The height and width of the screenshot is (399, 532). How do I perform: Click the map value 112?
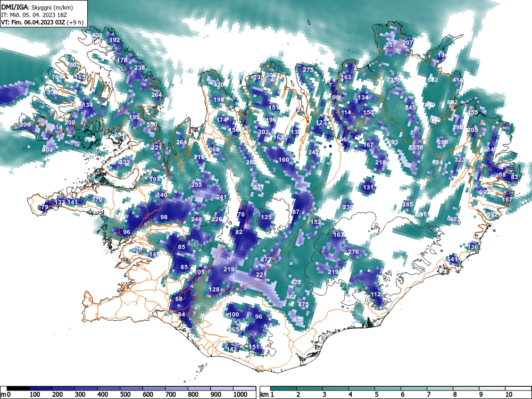tap(376, 294)
